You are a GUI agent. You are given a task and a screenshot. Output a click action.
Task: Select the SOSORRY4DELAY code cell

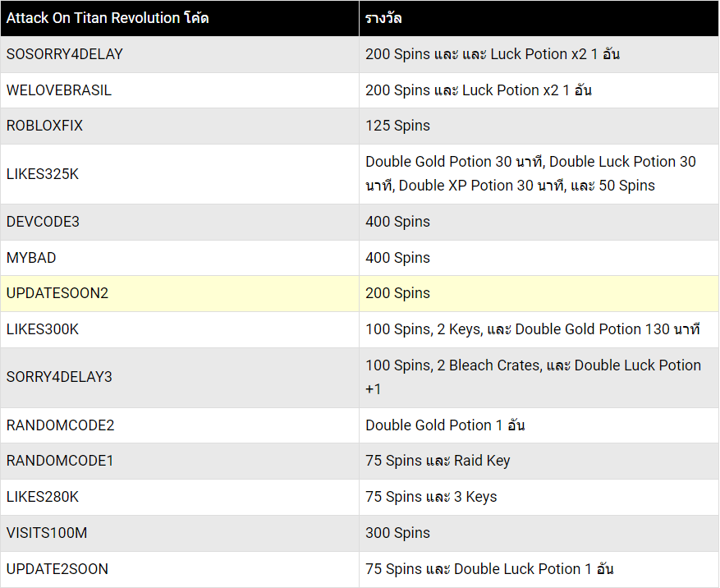tap(180, 54)
